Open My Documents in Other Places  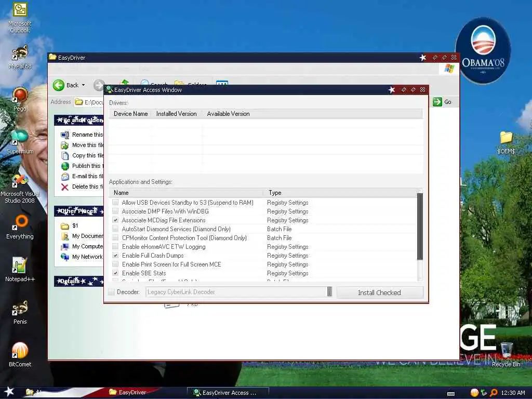82,236
